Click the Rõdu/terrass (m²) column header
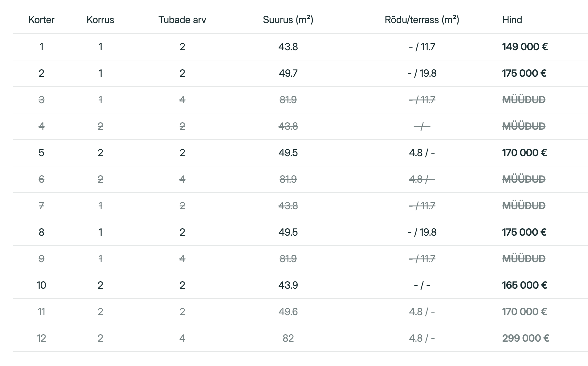The image size is (588, 366). coord(422,20)
